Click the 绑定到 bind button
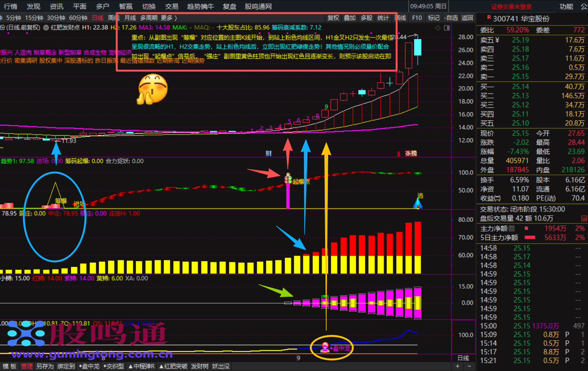The width and height of the screenshot is (588, 371). point(66,366)
